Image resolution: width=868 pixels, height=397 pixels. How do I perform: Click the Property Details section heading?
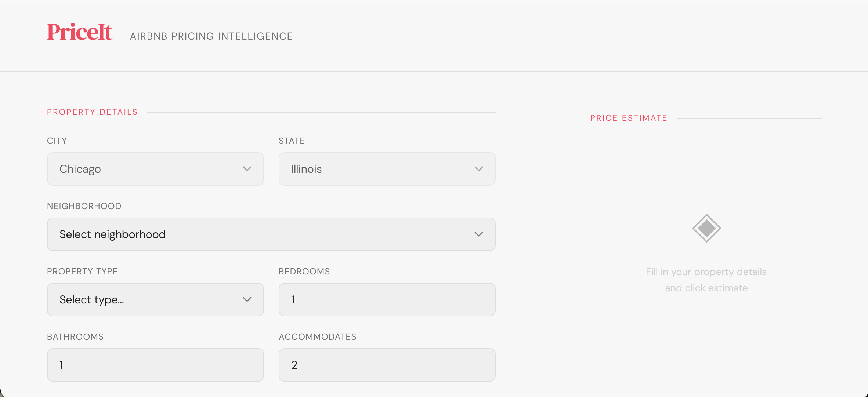[92, 112]
